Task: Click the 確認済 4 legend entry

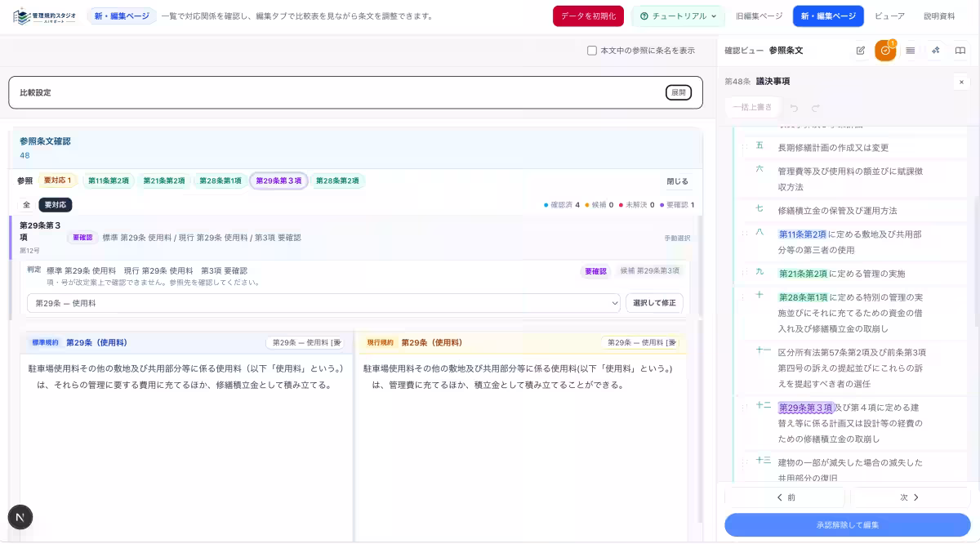Action: tap(562, 205)
